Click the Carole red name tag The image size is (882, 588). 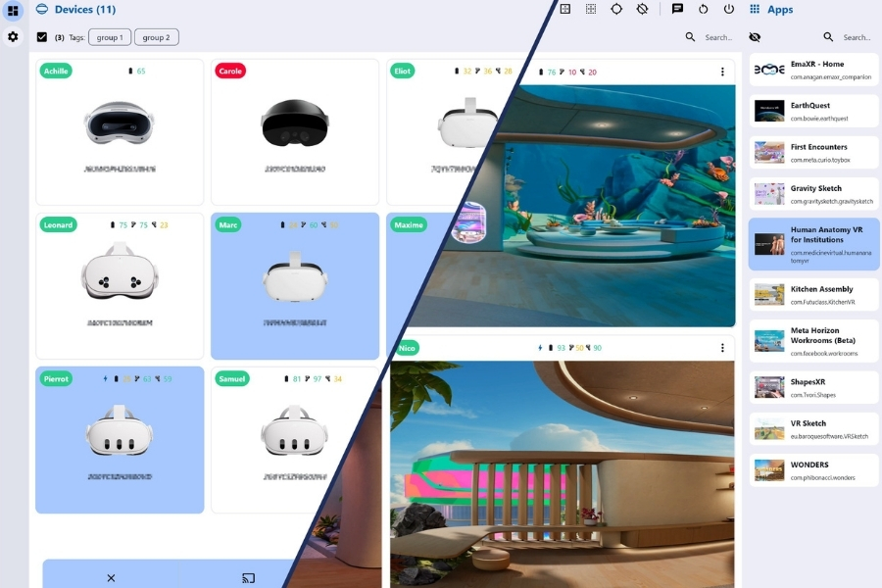click(x=230, y=71)
